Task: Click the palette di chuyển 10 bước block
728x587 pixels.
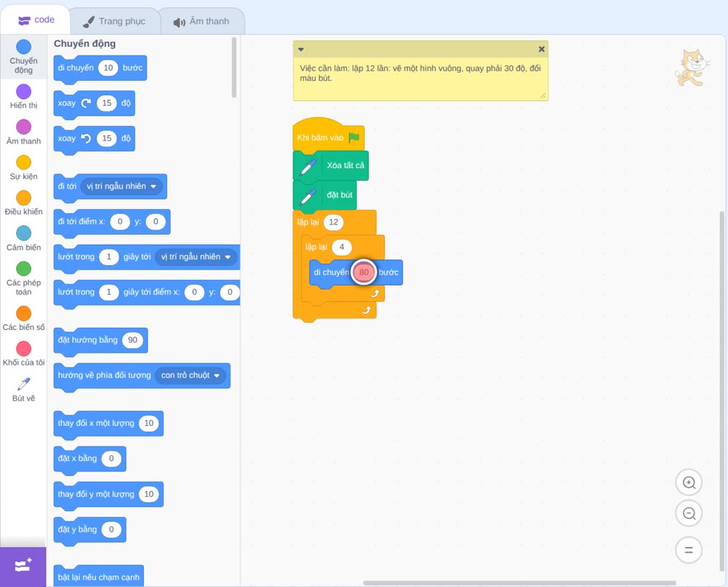Action: tap(100, 68)
